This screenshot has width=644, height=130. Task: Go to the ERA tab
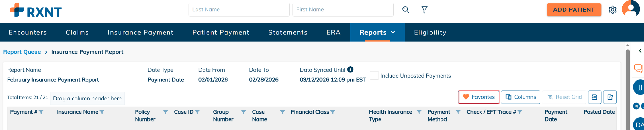coord(333,32)
